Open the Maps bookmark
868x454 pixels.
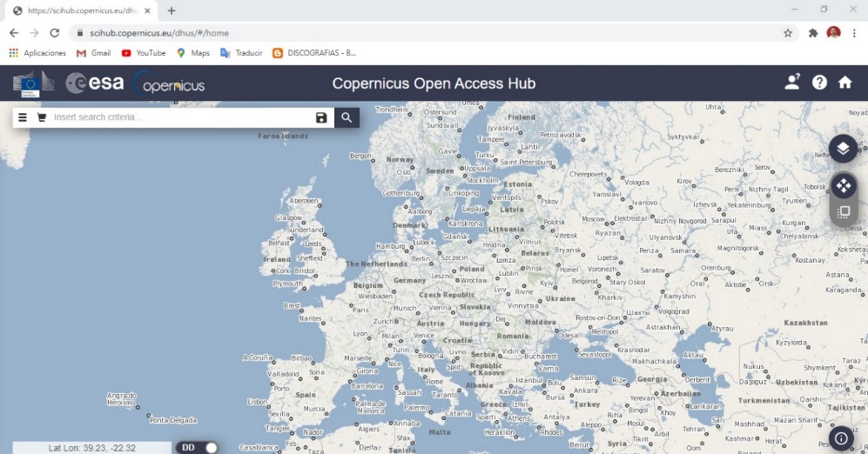tap(193, 53)
